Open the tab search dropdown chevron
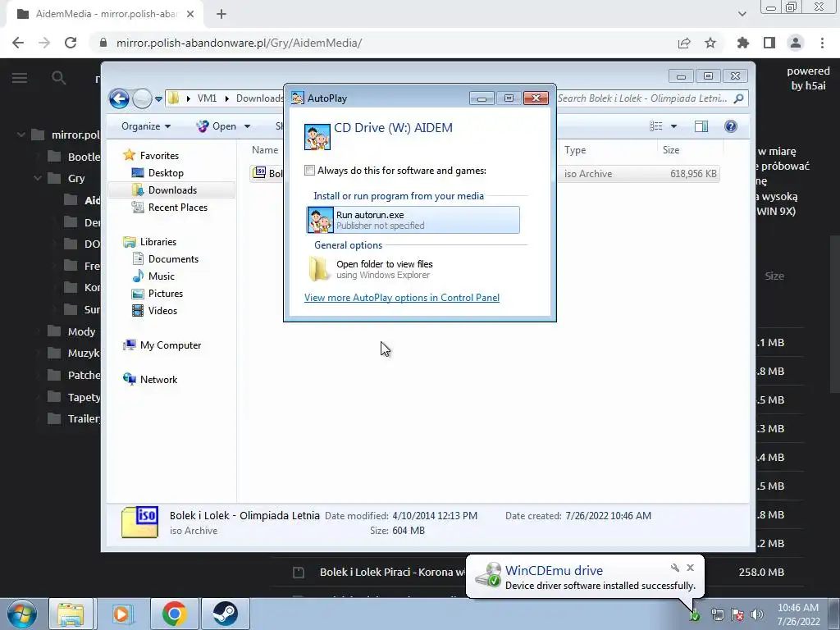The width and height of the screenshot is (840, 630). 742,14
